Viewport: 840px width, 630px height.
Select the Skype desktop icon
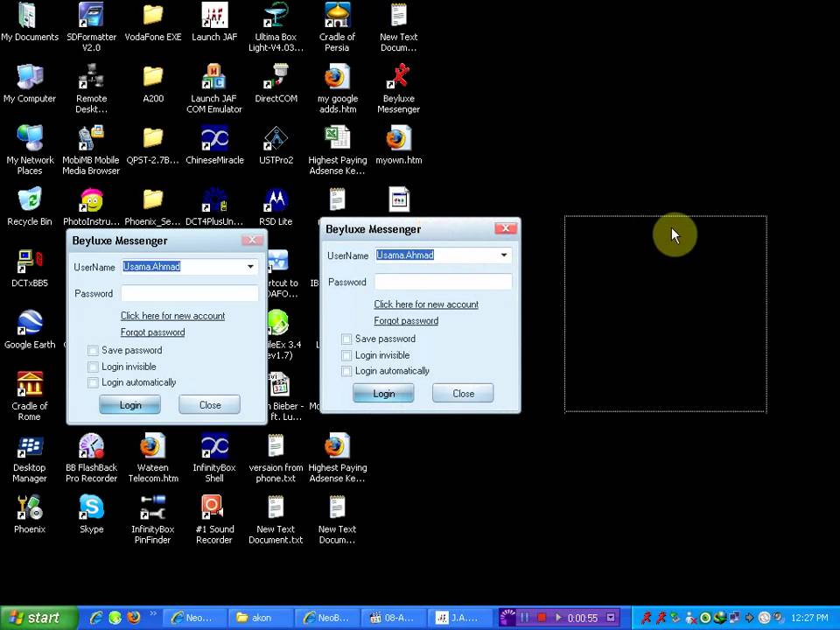click(x=91, y=514)
